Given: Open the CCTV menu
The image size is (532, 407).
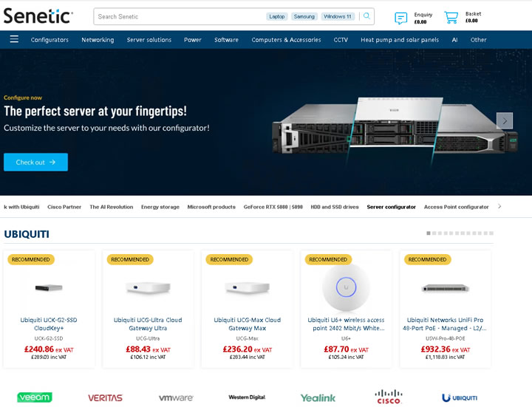Looking at the screenshot, I should coord(341,40).
